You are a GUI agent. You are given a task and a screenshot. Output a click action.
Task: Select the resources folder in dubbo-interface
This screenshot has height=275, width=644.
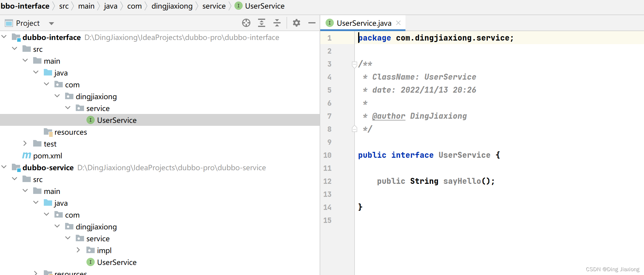pyautogui.click(x=70, y=132)
